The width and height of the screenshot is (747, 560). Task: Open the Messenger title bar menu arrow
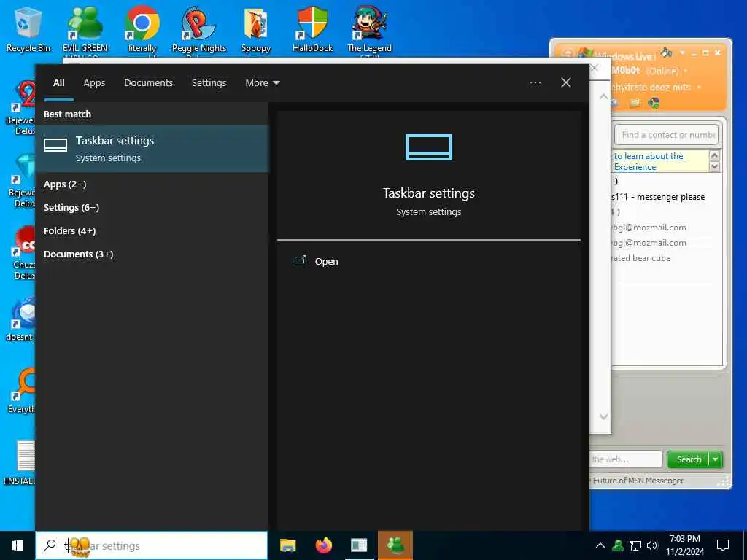(x=682, y=52)
